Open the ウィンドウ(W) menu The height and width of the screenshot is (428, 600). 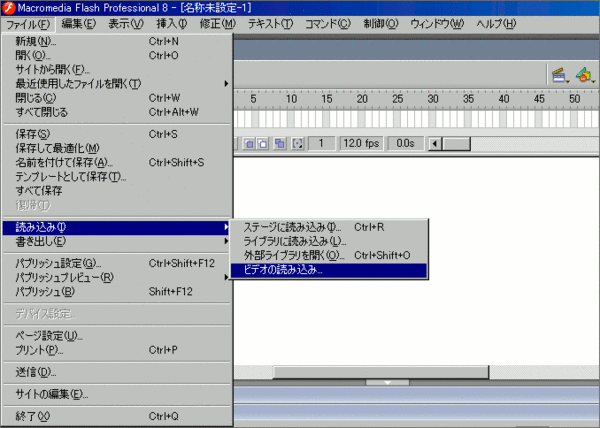[x=437, y=24]
